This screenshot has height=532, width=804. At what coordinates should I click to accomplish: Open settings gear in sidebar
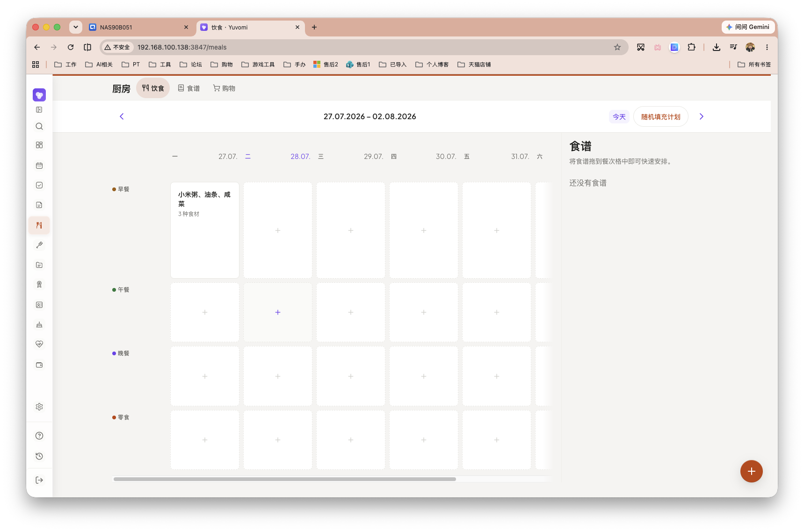(x=39, y=407)
